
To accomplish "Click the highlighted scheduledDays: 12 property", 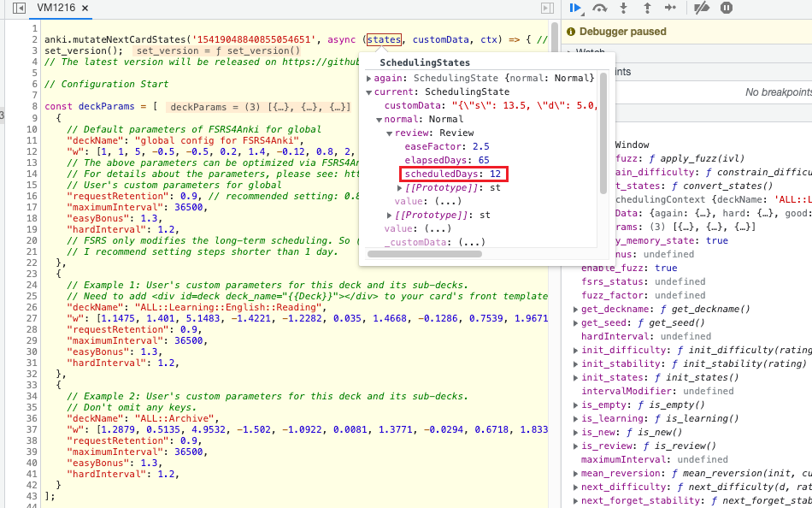I will (x=453, y=175).
